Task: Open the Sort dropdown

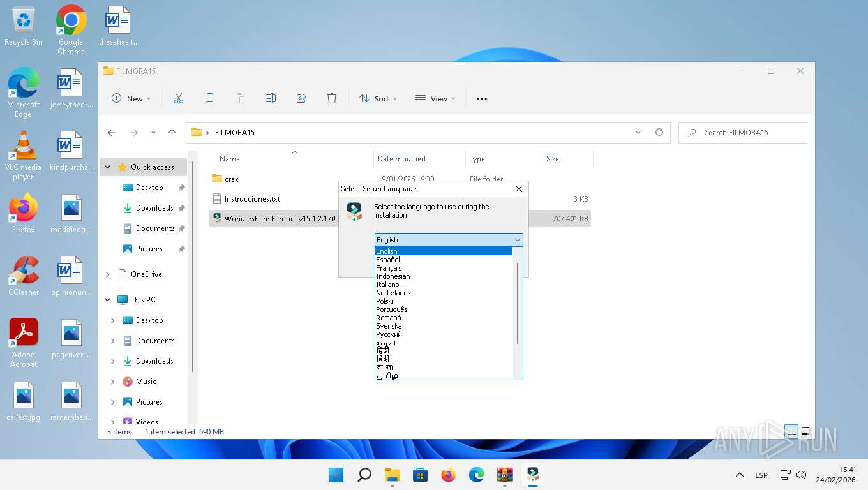Action: coord(378,98)
